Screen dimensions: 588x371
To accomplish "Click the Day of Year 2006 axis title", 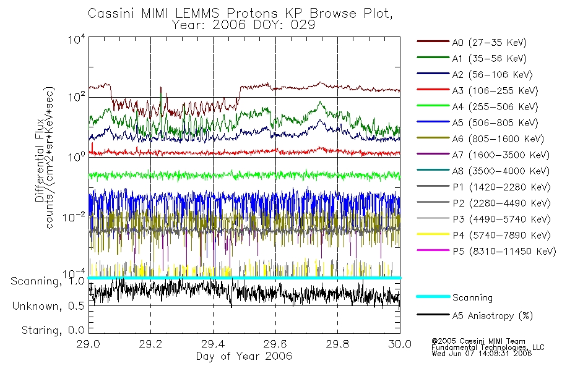I will coord(244,356).
